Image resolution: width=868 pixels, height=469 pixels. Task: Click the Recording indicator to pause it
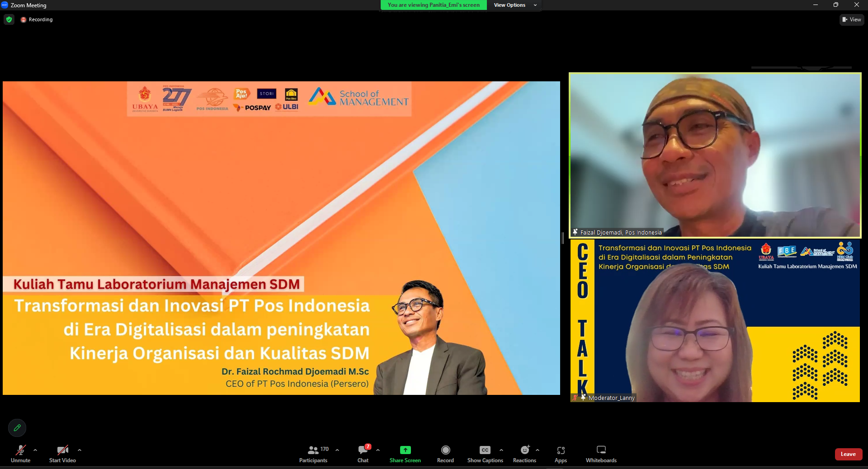(x=24, y=20)
